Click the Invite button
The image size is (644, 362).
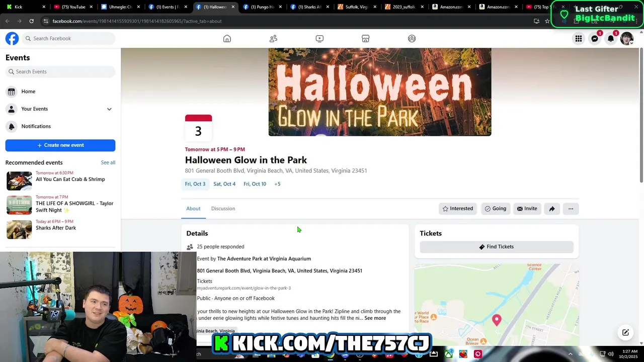pyautogui.click(x=527, y=209)
